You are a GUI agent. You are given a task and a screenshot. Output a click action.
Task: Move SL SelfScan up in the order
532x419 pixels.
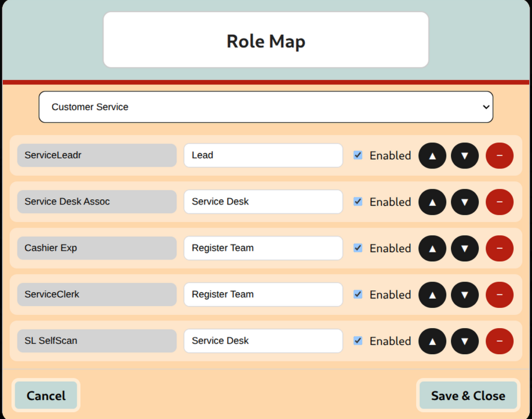432,341
